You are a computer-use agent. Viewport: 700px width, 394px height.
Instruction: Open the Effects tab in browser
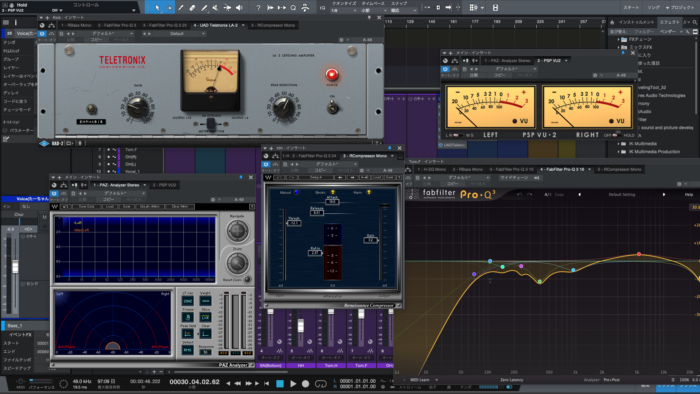[x=669, y=22]
